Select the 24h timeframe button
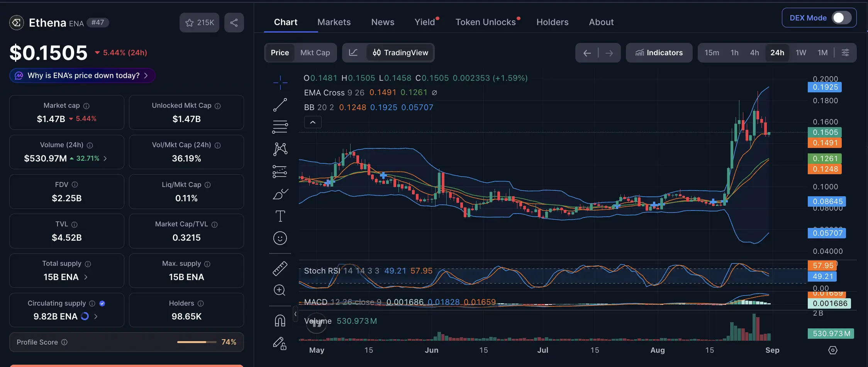This screenshot has width=868, height=367. tap(777, 53)
